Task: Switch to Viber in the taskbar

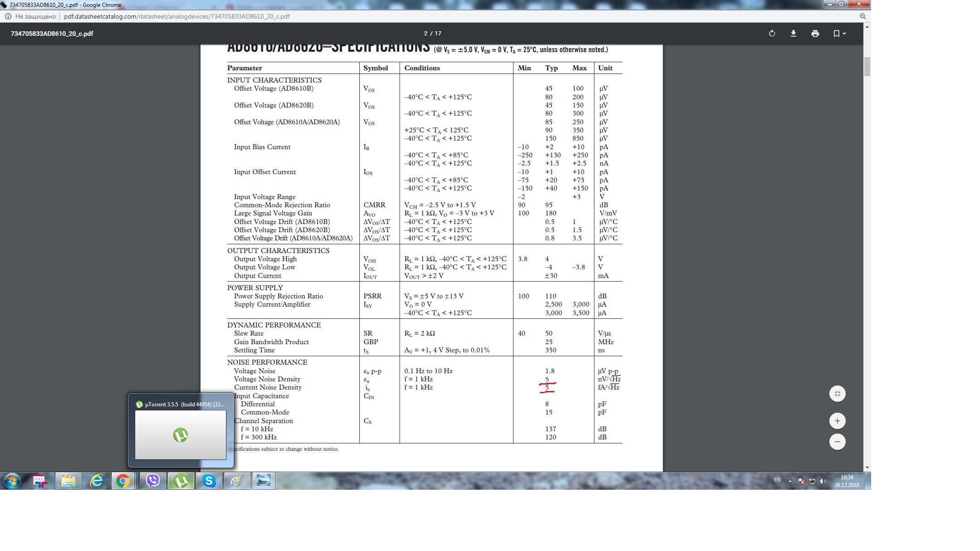Action: (153, 481)
